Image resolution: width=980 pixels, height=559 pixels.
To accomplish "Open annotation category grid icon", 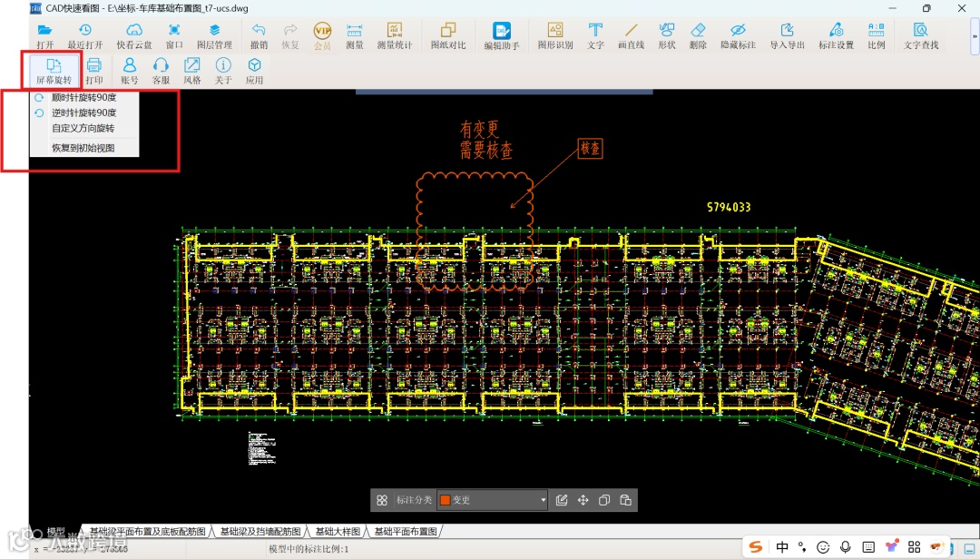I will pos(382,500).
